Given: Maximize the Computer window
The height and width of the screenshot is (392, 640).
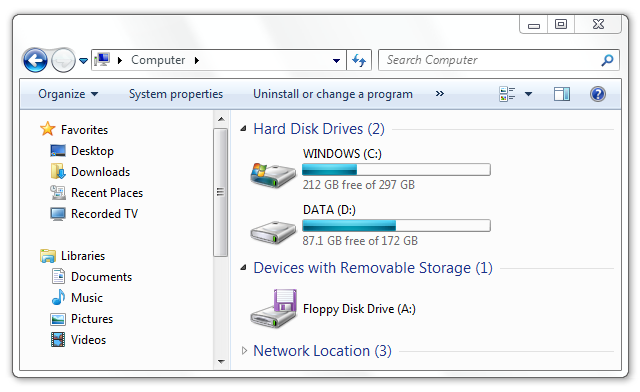Looking at the screenshot, I should pos(561,24).
